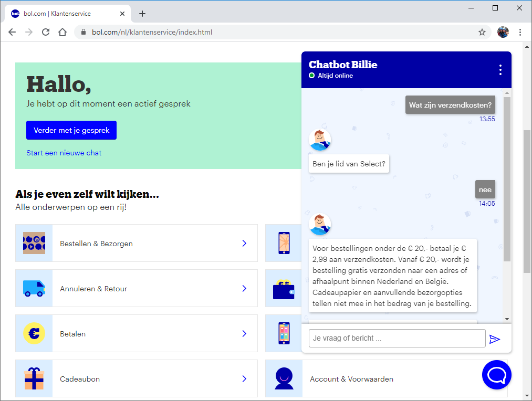Click the 14:05 timestamp
The width and height of the screenshot is (532, 401).
pos(487,203)
